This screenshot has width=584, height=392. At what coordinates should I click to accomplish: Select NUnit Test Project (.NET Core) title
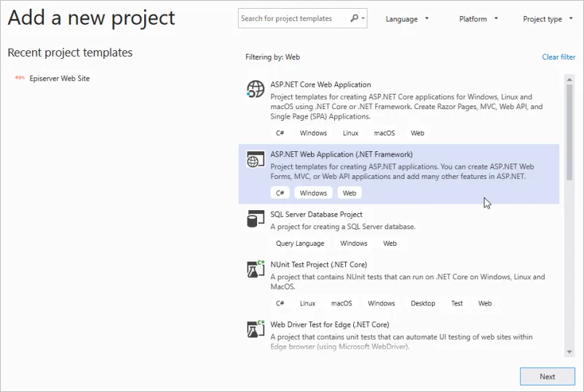click(x=318, y=265)
